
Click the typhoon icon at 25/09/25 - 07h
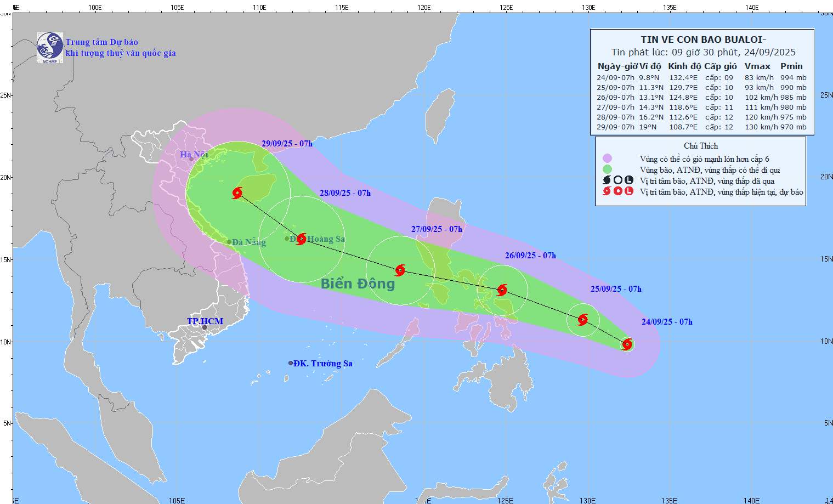582,319
